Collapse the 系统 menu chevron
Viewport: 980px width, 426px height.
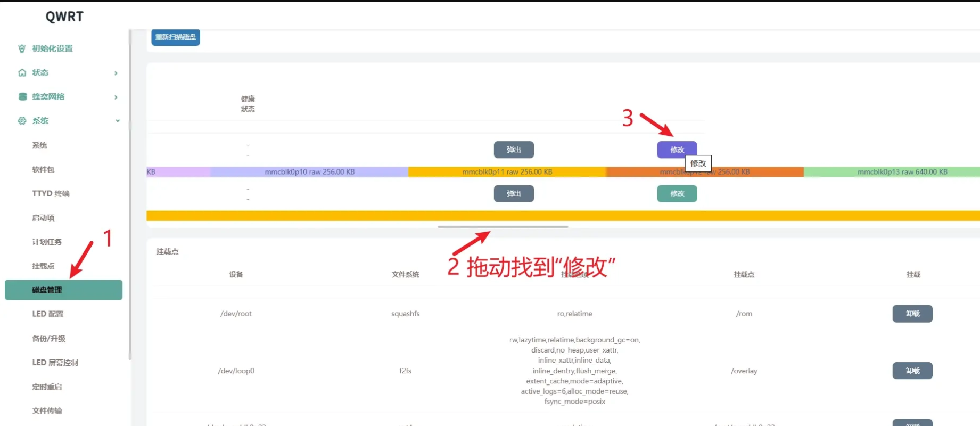coord(117,121)
